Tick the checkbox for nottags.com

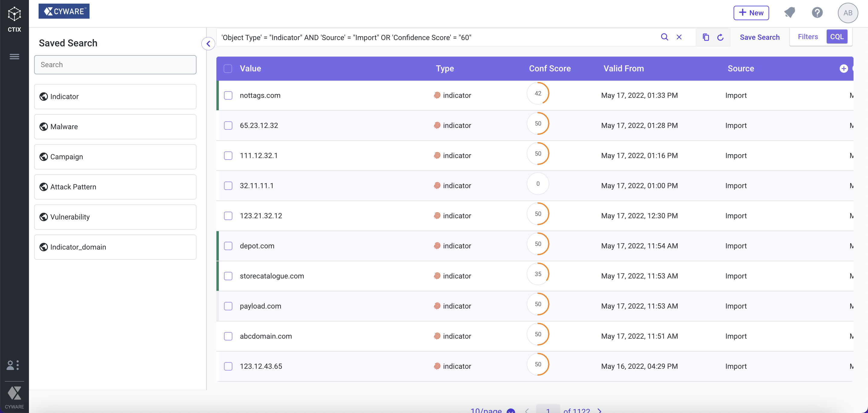coord(228,95)
